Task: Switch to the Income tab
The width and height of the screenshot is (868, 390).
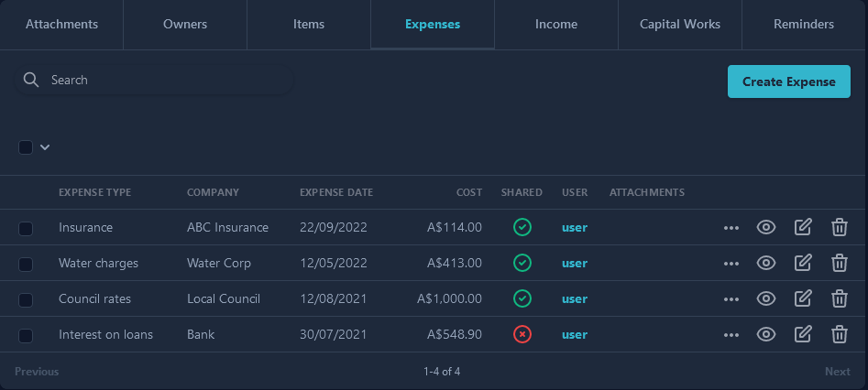Action: [x=555, y=25]
